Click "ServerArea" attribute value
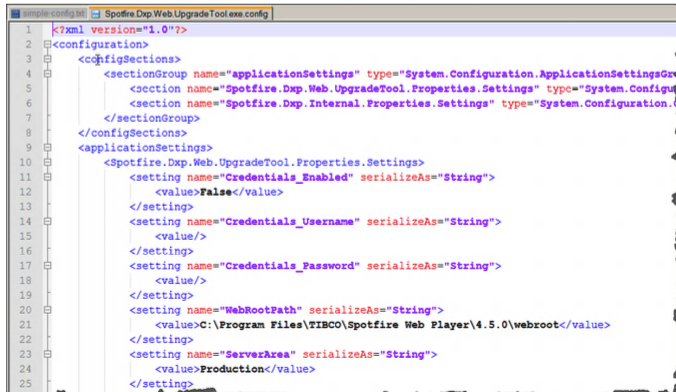Viewport: 676px width, 392px height. point(257,354)
